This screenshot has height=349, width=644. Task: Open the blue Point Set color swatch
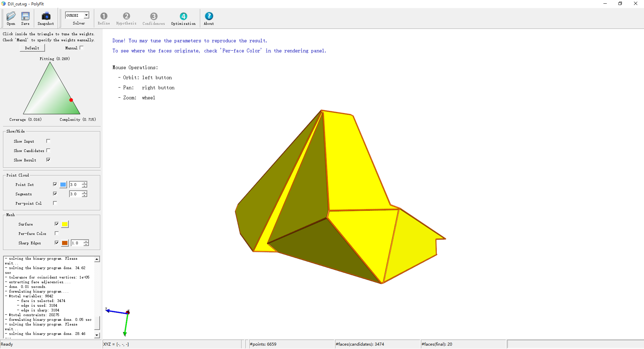pos(63,185)
